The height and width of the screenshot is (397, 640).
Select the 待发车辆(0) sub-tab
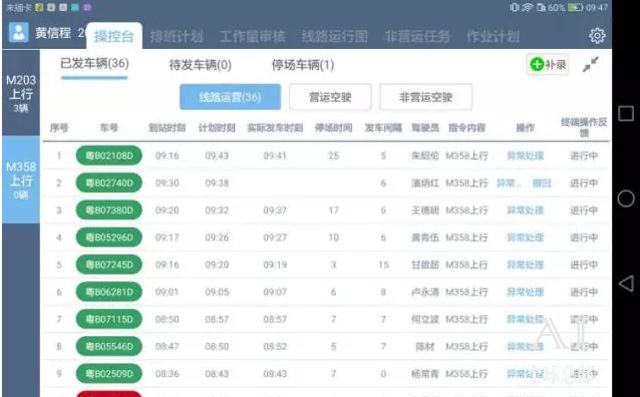200,65
